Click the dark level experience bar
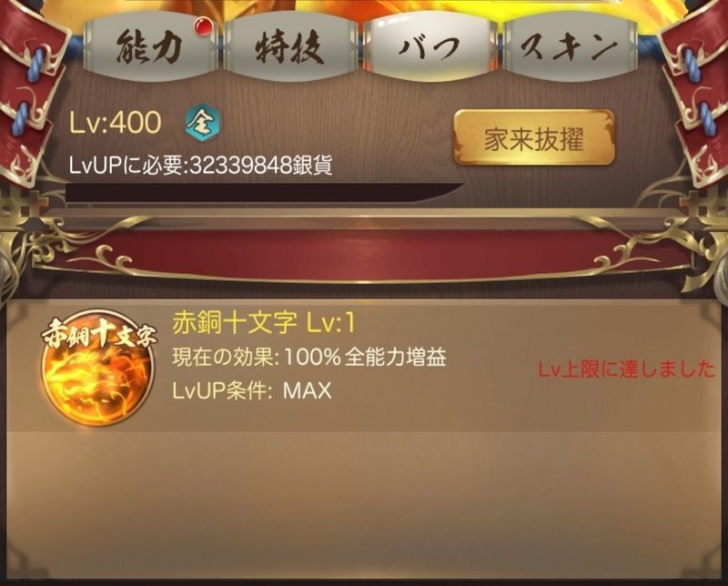 265,193
